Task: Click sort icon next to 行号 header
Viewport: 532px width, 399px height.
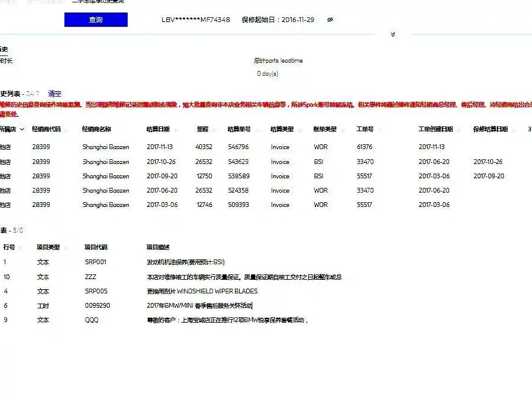Action: pyautogui.click(x=20, y=248)
